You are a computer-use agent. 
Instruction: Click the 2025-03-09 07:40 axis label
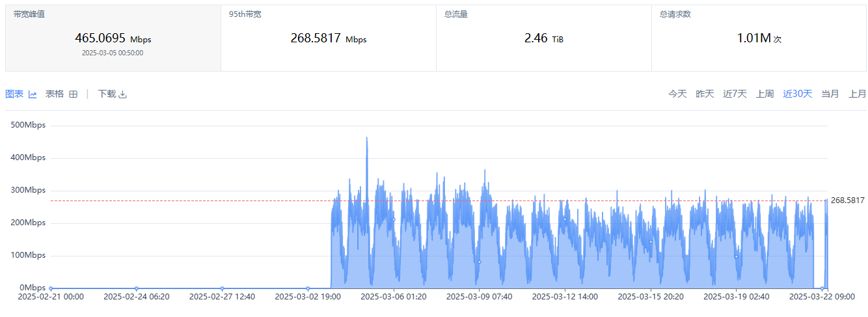[x=480, y=297]
